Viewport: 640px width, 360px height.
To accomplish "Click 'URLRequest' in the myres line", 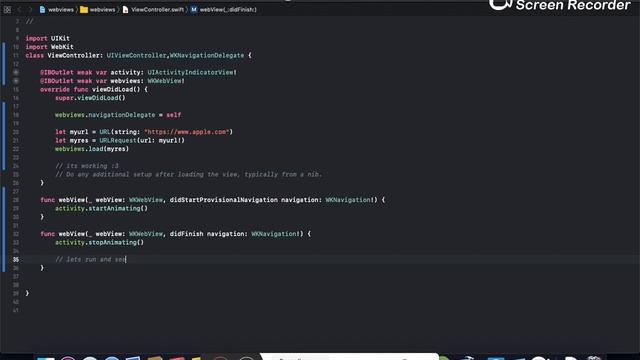I will pyautogui.click(x=118, y=140).
